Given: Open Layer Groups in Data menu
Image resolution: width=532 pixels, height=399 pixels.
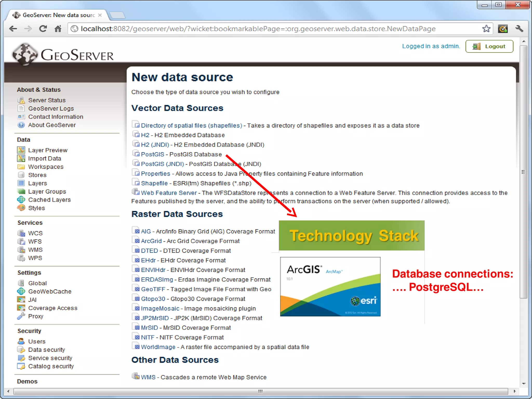Looking at the screenshot, I should tap(47, 192).
